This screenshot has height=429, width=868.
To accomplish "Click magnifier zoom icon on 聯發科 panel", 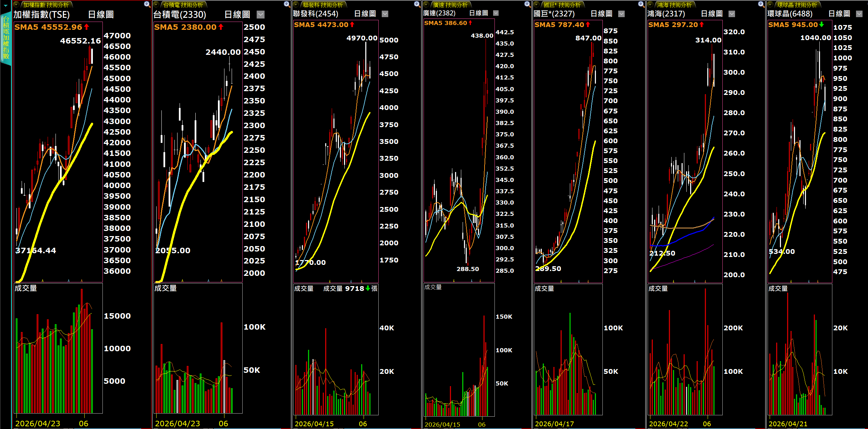I will point(417,4).
